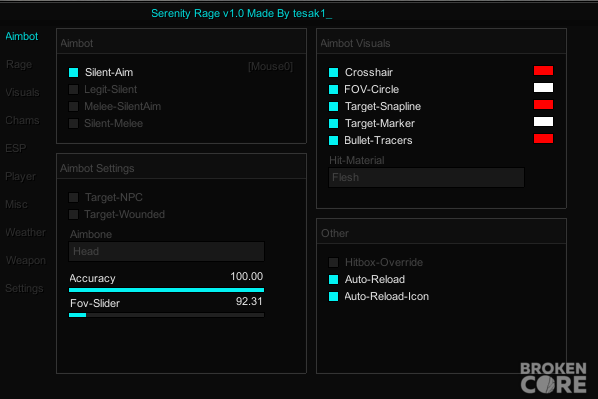Select the Weapon tab
Screen dimensions: 598x399
tap(26, 260)
